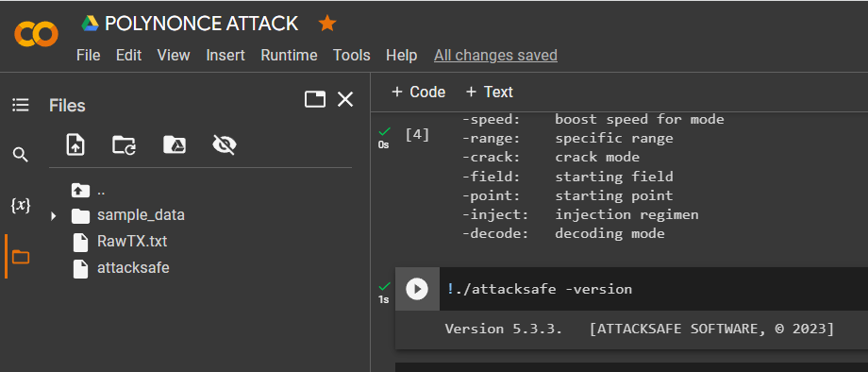Click the -speed: boost speed output line

[x=593, y=119]
